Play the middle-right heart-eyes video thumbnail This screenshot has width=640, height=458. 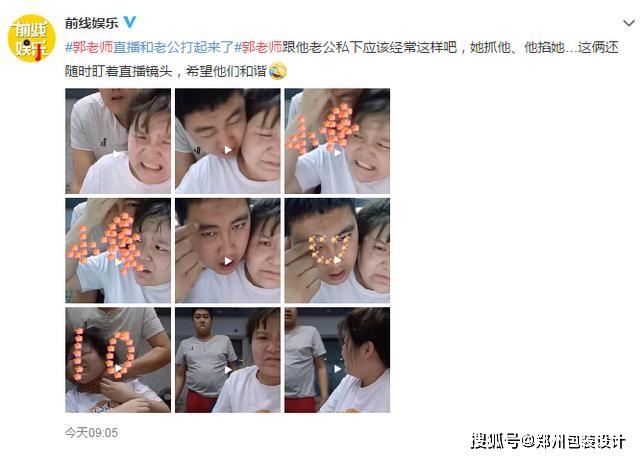click(337, 251)
